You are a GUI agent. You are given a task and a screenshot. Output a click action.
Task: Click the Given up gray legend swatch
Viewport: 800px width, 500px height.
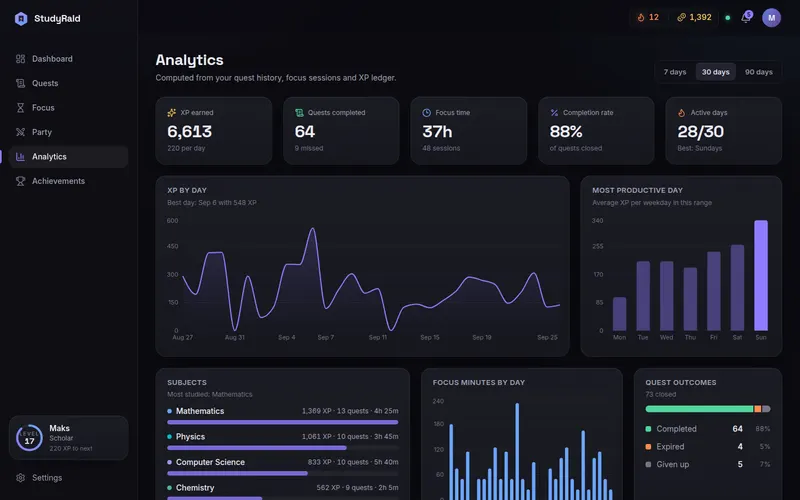pos(648,465)
